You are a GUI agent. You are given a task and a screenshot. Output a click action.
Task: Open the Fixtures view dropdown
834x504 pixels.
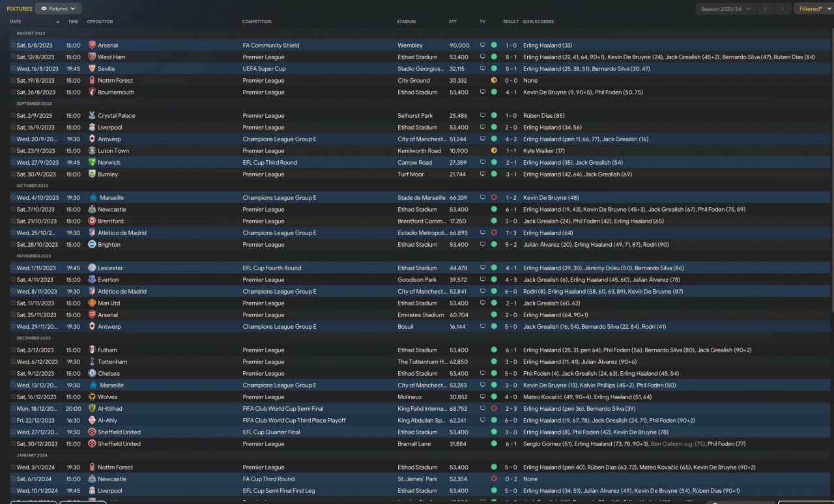58,9
